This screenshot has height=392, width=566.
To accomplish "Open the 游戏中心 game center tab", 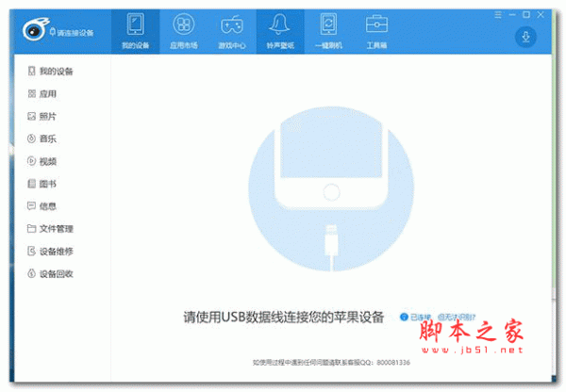I will 232,32.
